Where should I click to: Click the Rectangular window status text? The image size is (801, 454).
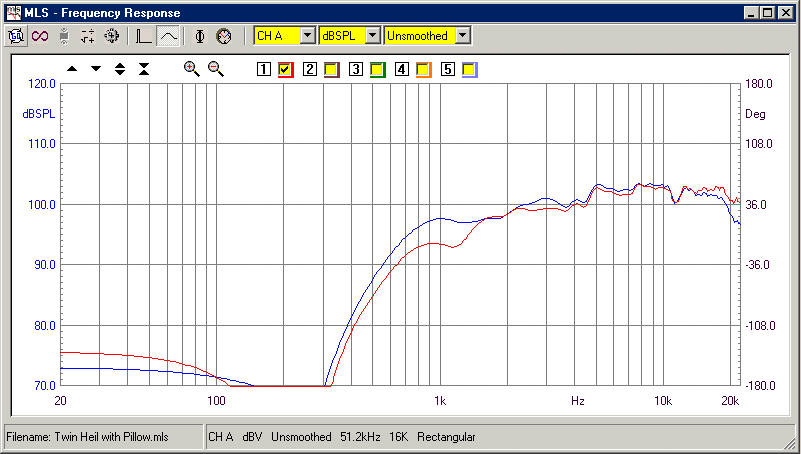tap(446, 437)
